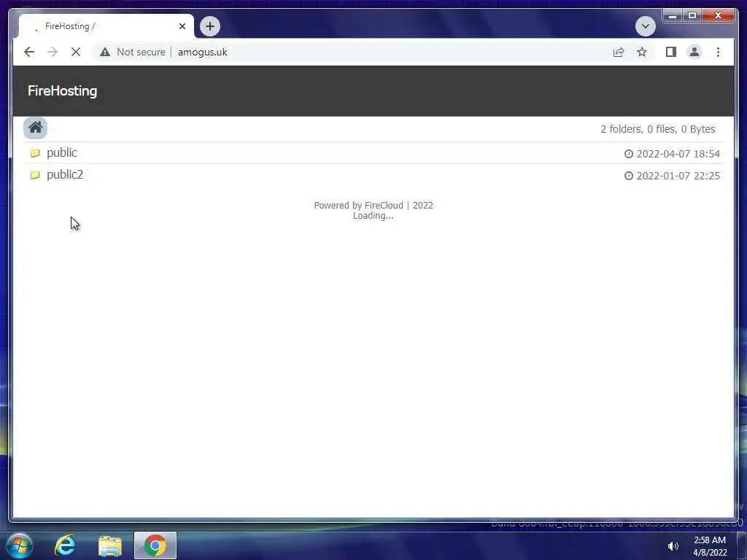Stop loading the page
The width and height of the screenshot is (747, 560).
(x=76, y=52)
